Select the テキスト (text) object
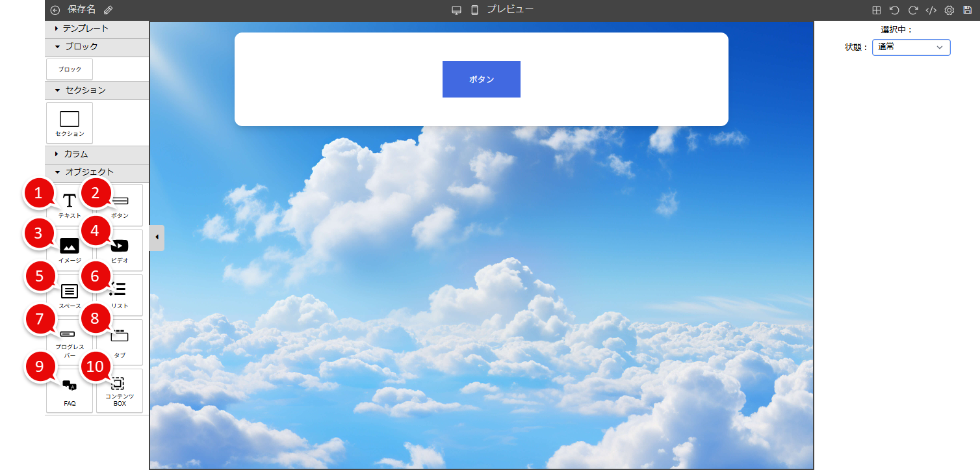The image size is (980, 472). coord(70,205)
